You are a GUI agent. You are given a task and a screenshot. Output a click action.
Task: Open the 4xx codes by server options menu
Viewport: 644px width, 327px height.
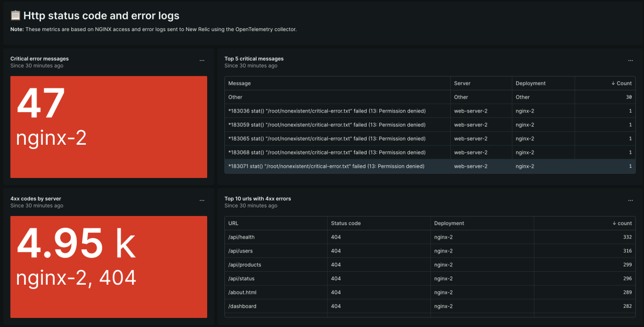point(202,200)
